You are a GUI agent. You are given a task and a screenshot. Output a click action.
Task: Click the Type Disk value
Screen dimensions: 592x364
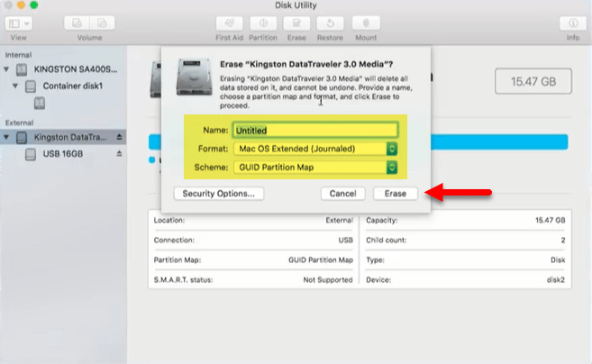click(558, 259)
